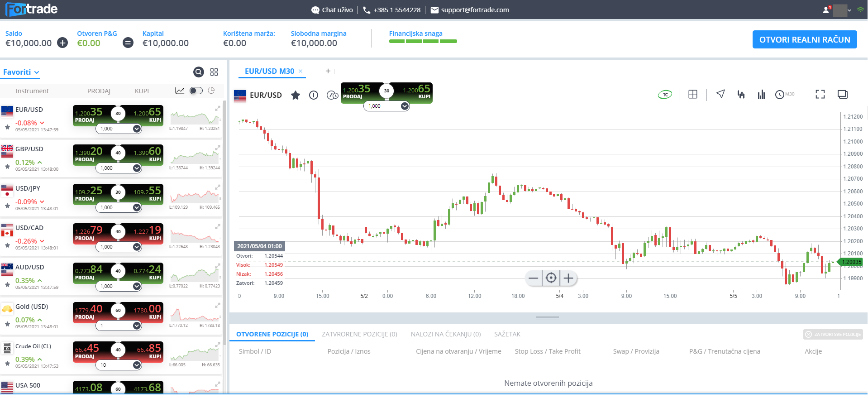Click chart zoom out minus control
The image size is (868, 398).
(534, 278)
